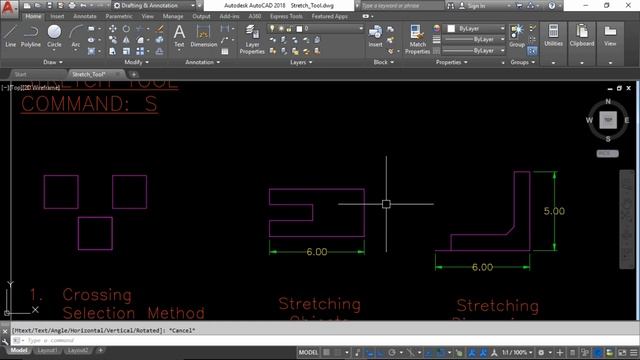Expand the Properties panel
Viewport: 640px width, 360px height.
[x=451, y=62]
